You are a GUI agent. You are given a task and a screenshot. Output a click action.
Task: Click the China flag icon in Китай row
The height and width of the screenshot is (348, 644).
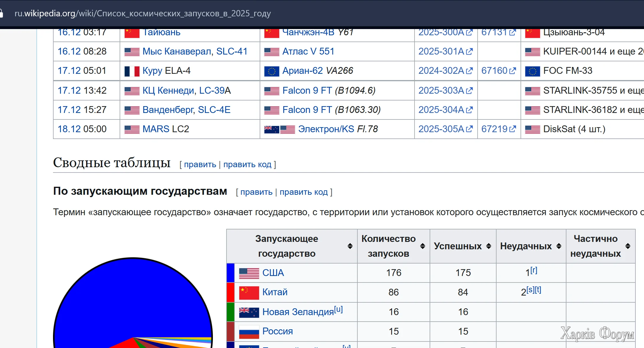pyautogui.click(x=249, y=293)
